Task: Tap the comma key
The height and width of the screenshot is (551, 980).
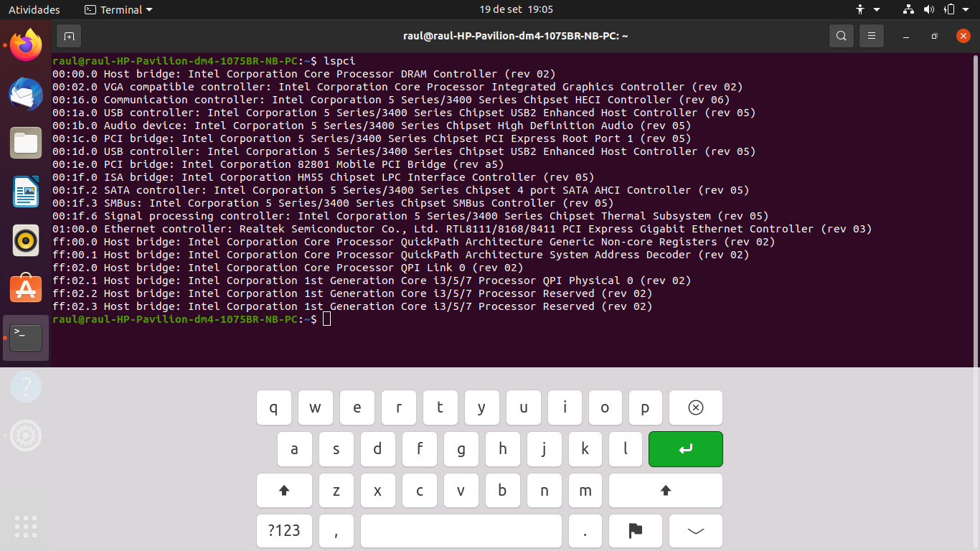Action: click(x=336, y=532)
